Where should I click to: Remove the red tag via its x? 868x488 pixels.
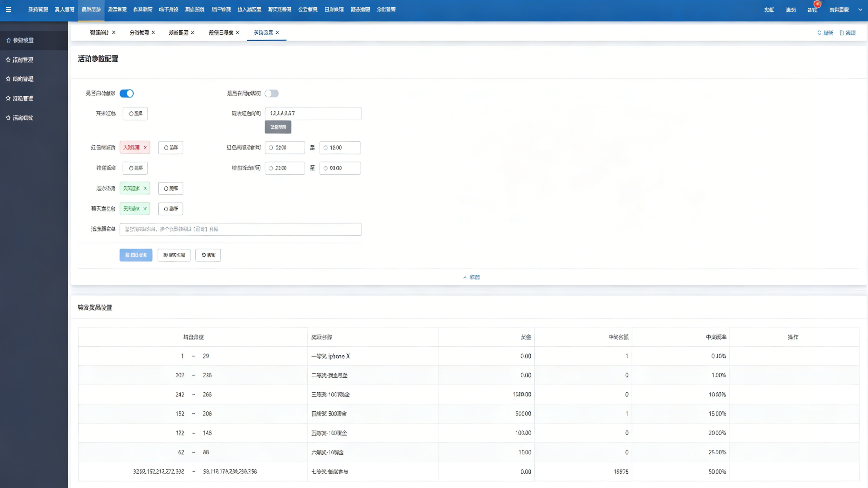click(x=145, y=147)
